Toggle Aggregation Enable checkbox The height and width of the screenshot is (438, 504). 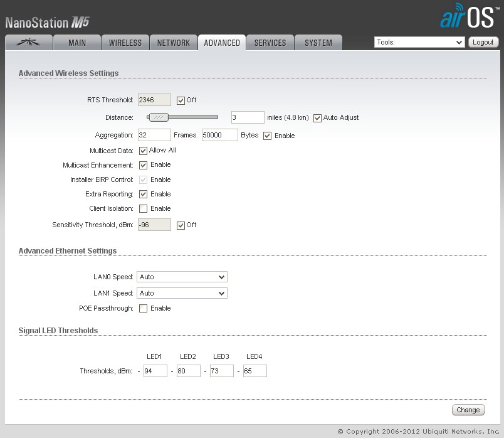click(268, 136)
